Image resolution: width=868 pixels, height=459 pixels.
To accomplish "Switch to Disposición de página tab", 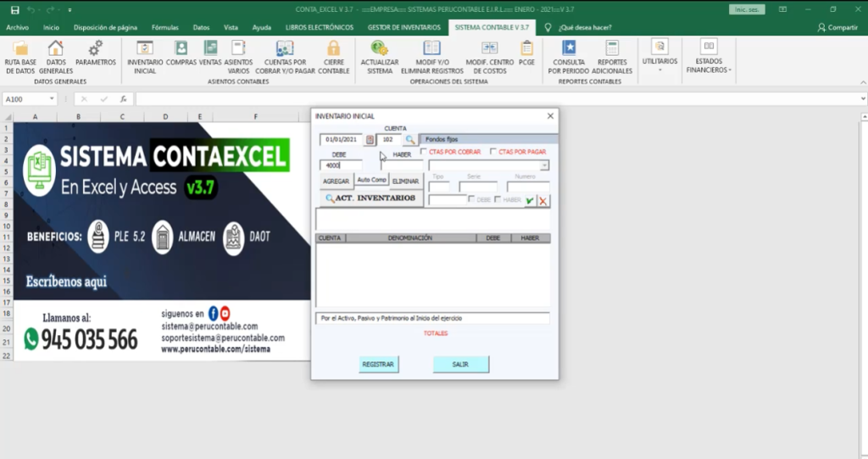I will (x=105, y=27).
